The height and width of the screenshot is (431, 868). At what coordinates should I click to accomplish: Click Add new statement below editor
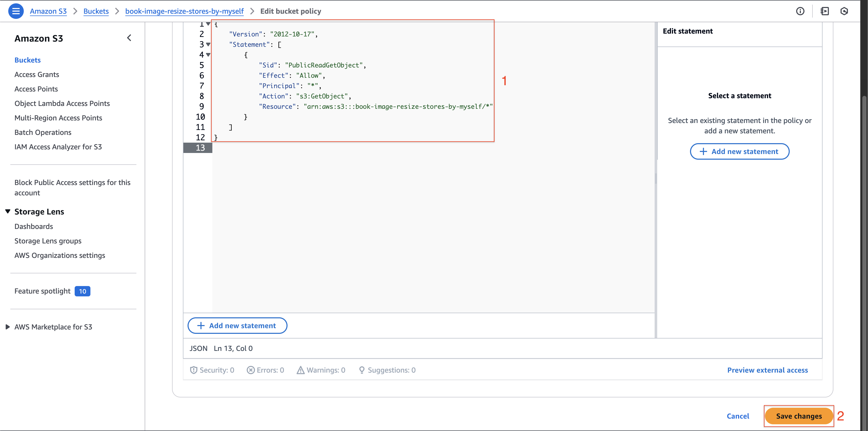237,326
